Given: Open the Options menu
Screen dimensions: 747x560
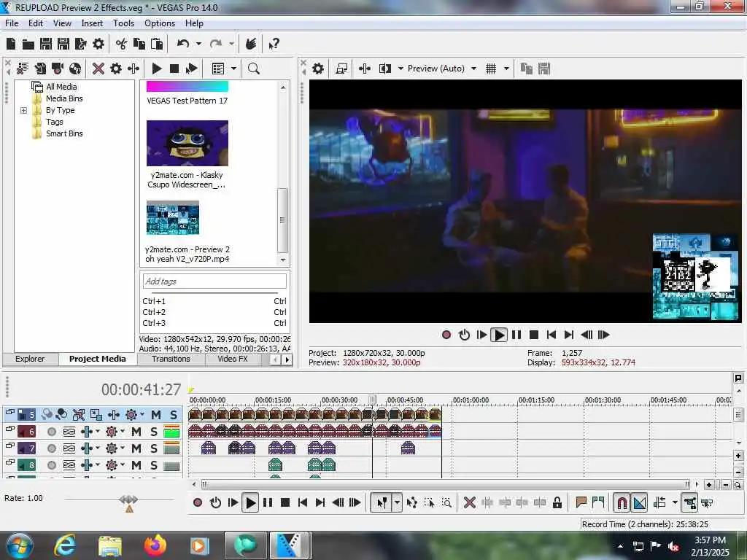Looking at the screenshot, I should [160, 23].
